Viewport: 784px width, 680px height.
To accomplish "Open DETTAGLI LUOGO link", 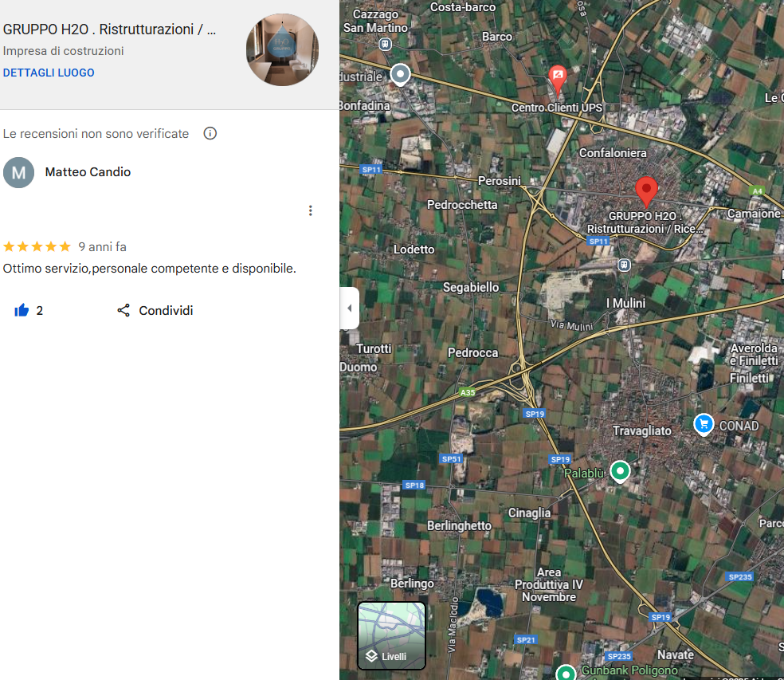I will pyautogui.click(x=49, y=73).
